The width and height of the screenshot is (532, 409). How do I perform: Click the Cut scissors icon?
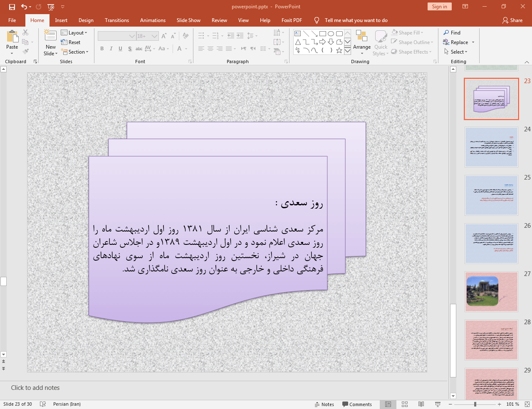25,32
